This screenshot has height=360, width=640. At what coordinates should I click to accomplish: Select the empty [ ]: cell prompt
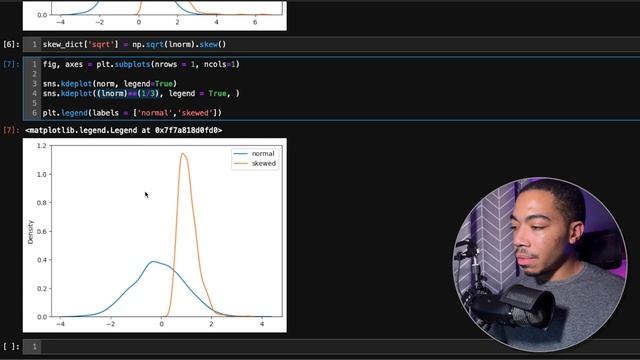[x=11, y=347]
